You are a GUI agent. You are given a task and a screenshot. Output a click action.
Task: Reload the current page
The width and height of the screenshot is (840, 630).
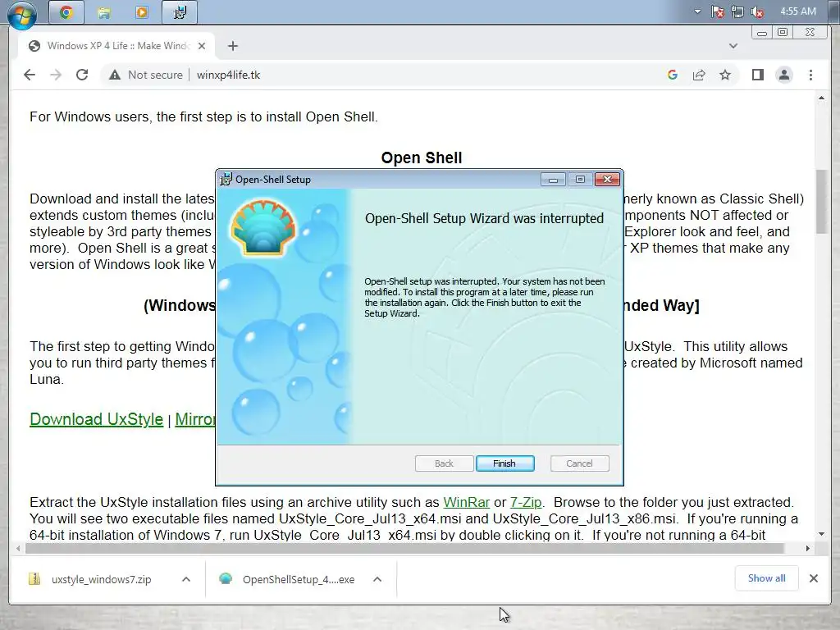(82, 75)
